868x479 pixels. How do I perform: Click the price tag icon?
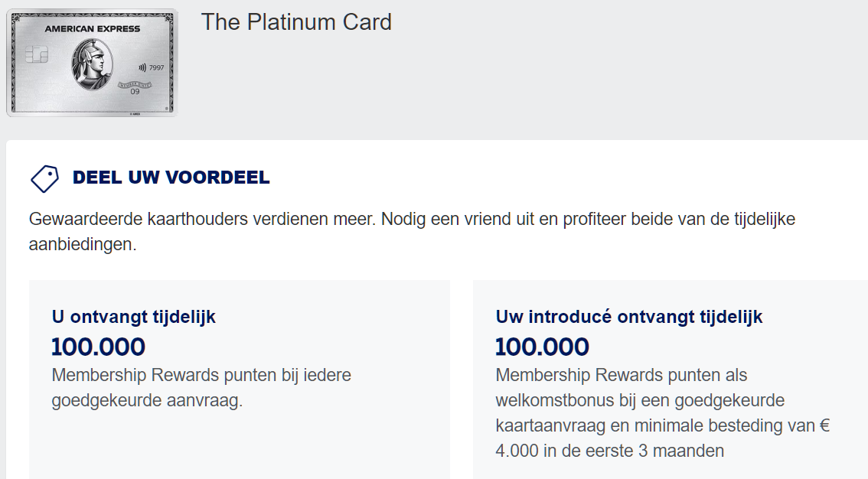(x=44, y=178)
